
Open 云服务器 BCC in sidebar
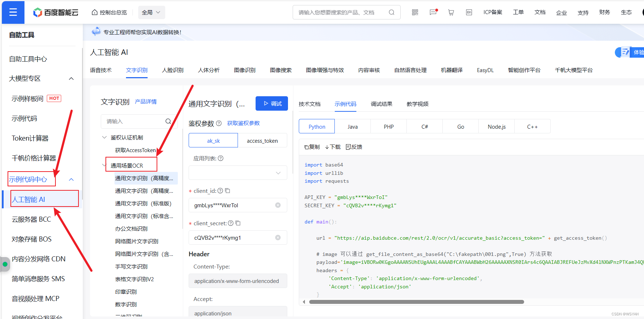pos(31,219)
